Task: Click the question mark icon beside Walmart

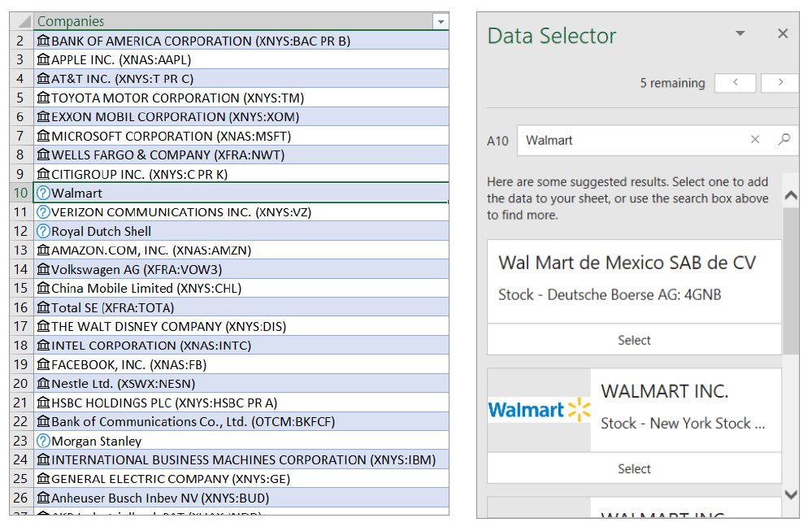Action: (x=44, y=194)
